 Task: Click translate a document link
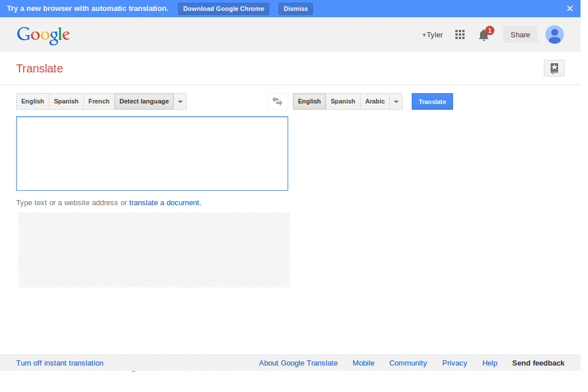pyautogui.click(x=165, y=203)
